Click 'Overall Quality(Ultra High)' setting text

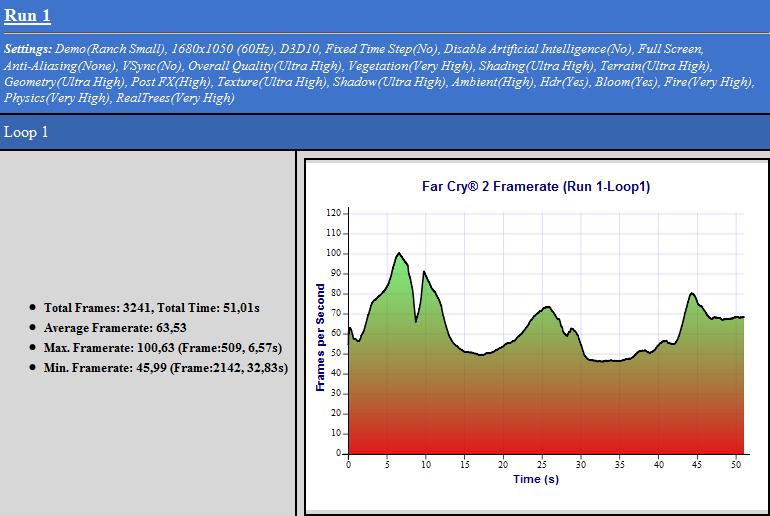(x=265, y=66)
